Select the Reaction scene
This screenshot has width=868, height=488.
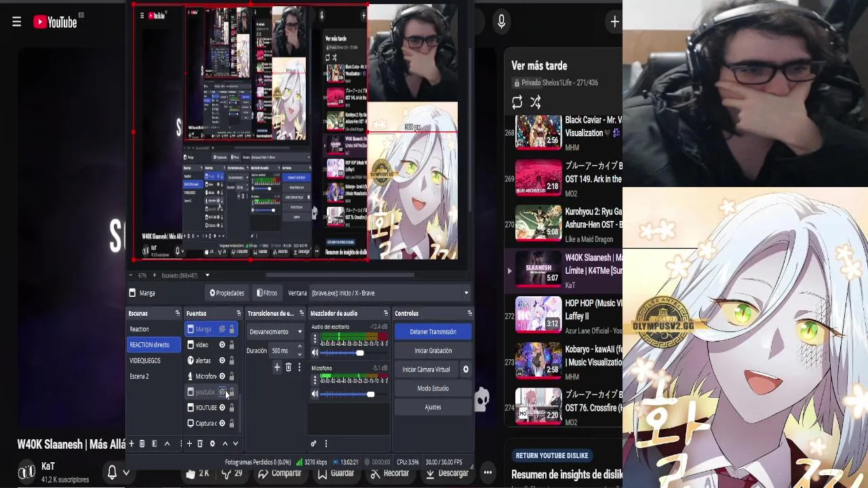153,329
